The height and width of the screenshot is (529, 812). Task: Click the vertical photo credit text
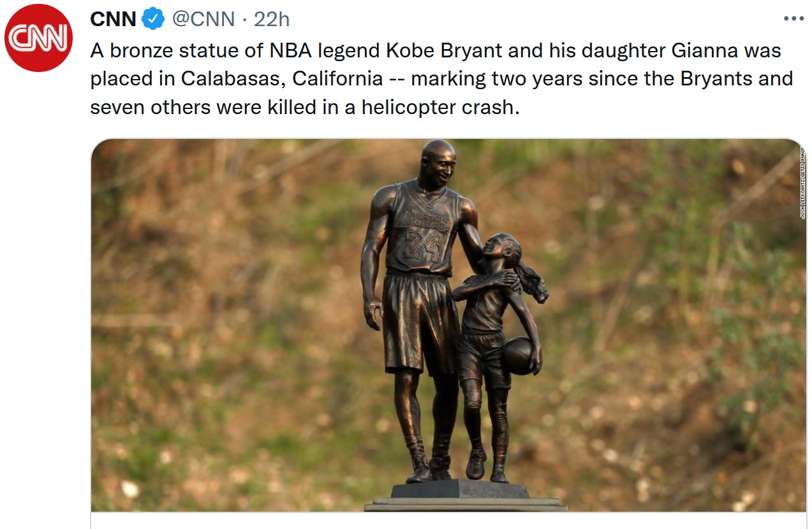pyautogui.click(x=802, y=182)
